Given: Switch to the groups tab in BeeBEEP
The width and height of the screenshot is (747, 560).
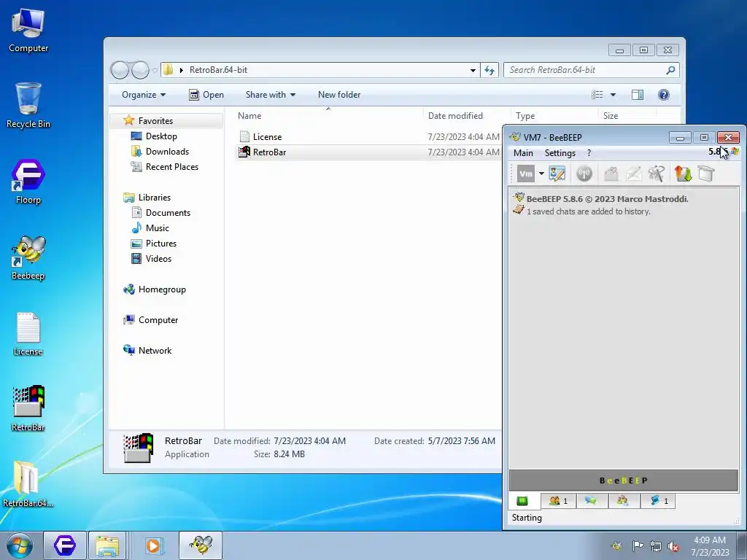Looking at the screenshot, I should pos(623,500).
